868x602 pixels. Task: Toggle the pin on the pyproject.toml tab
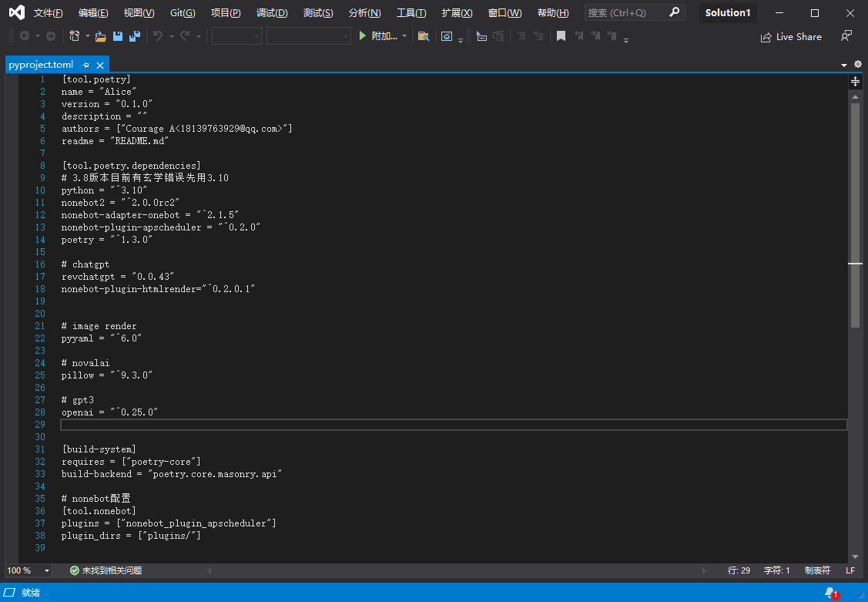(85, 65)
